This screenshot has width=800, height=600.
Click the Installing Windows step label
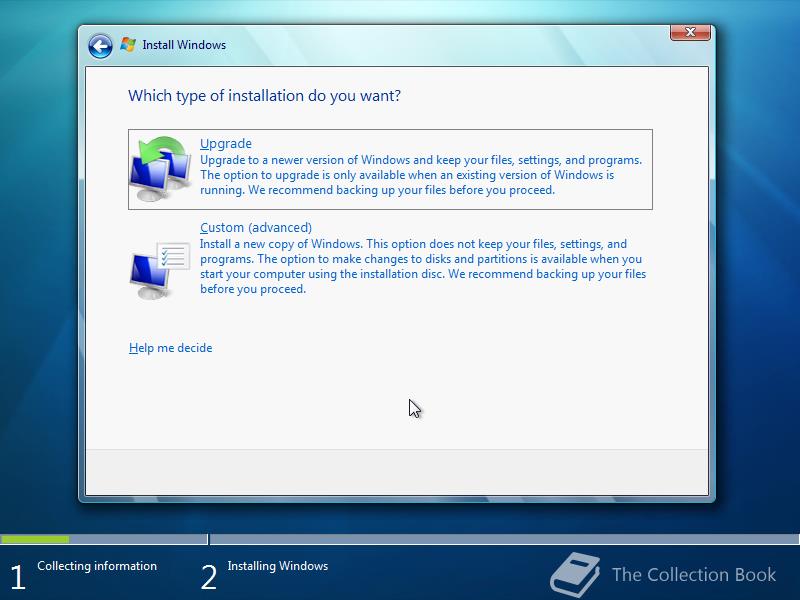[x=278, y=566]
